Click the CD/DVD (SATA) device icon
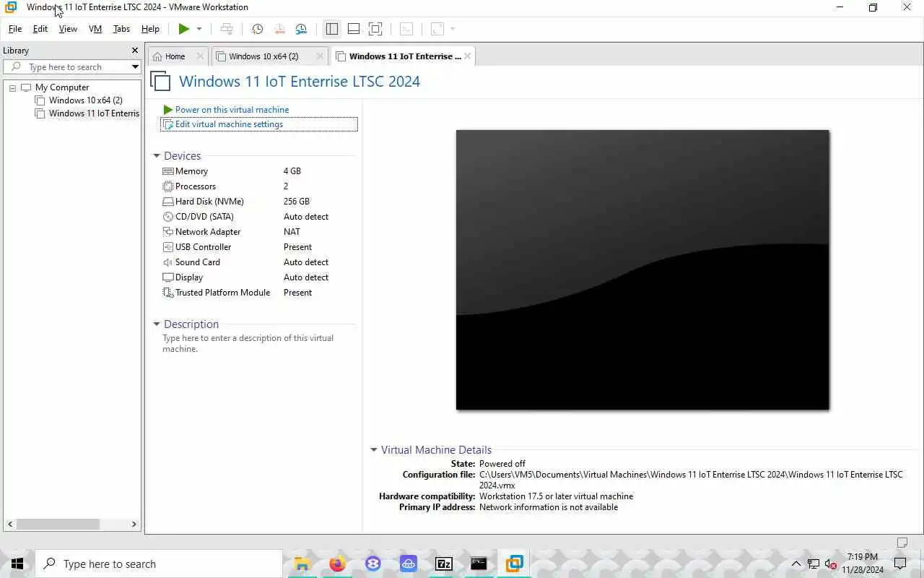This screenshot has width=924, height=578. click(x=168, y=217)
